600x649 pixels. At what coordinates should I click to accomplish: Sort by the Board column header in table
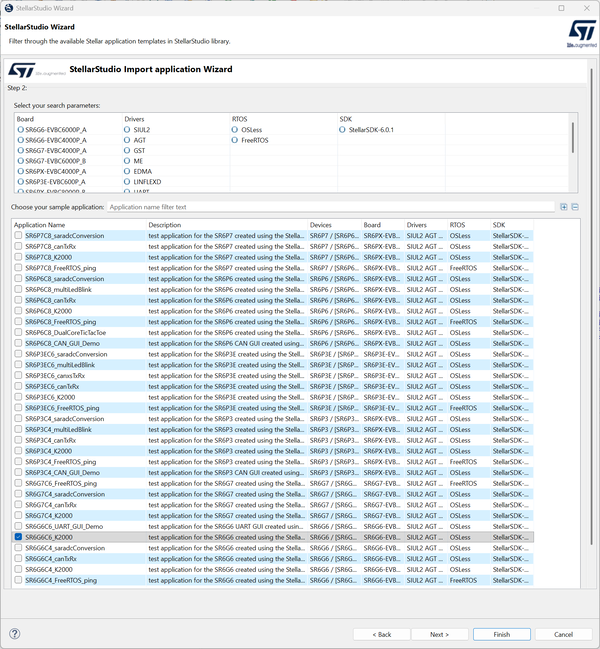383,225
